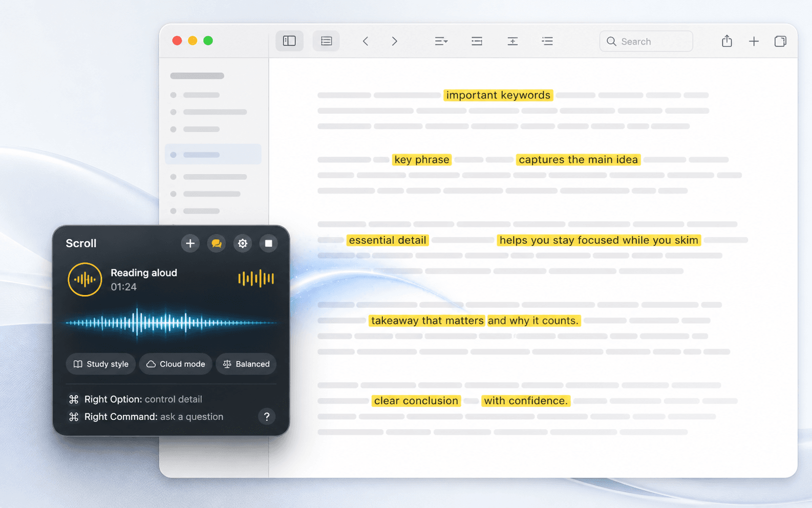Click the Reading aloud label
The height and width of the screenshot is (508, 812).
(144, 273)
